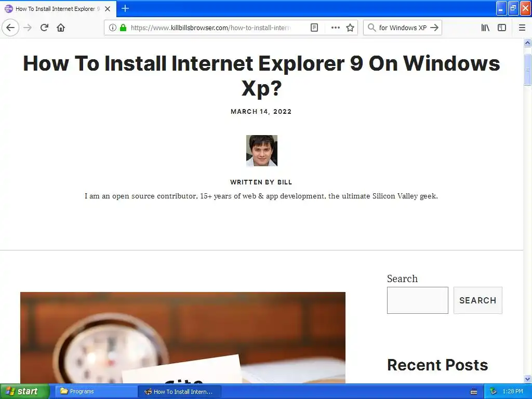Click the search magnifier icon in search bar

click(x=371, y=28)
